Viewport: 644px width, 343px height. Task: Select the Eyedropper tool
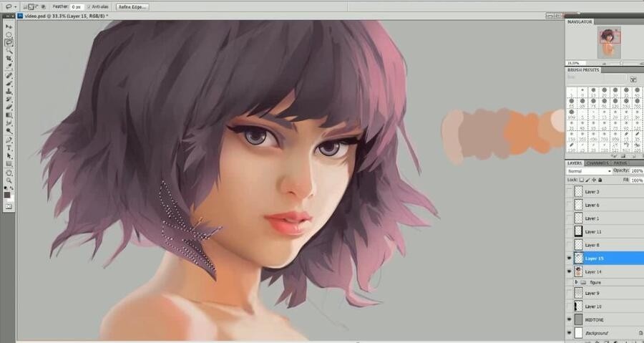[x=9, y=66]
